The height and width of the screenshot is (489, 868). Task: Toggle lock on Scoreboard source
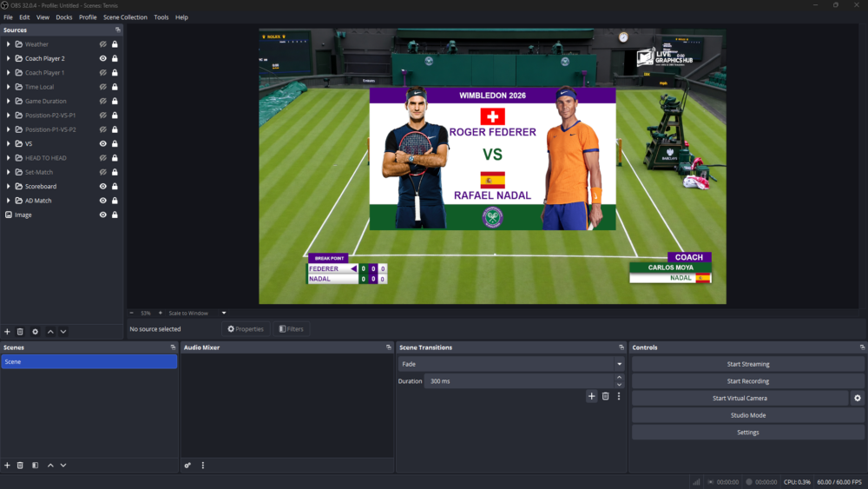point(115,186)
